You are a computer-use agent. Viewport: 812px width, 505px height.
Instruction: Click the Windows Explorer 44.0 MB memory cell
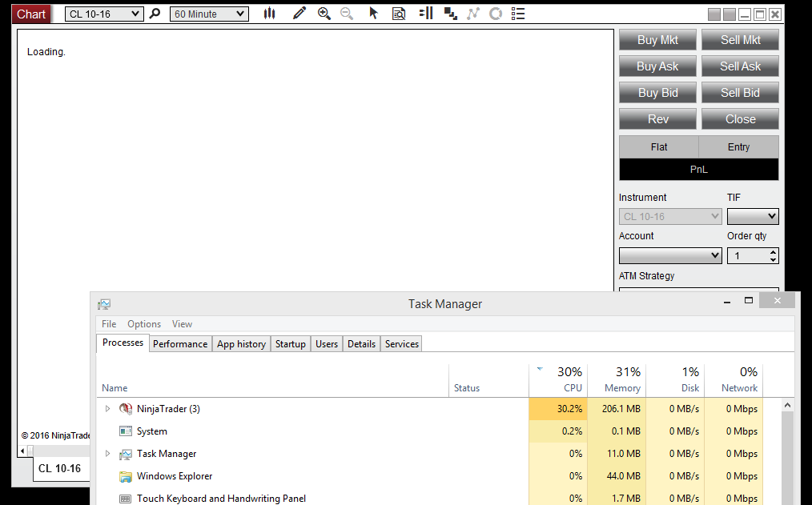click(617, 476)
